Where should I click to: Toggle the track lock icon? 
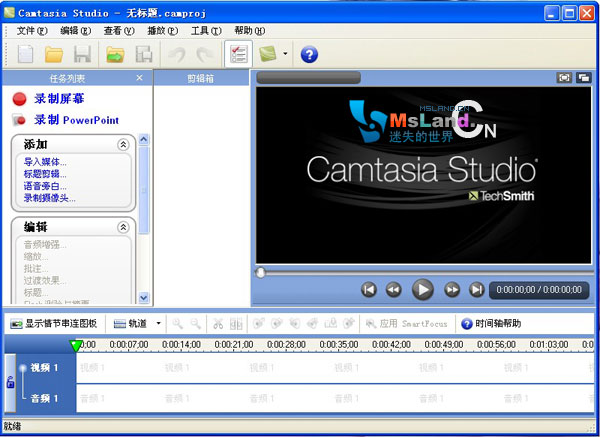point(10,382)
